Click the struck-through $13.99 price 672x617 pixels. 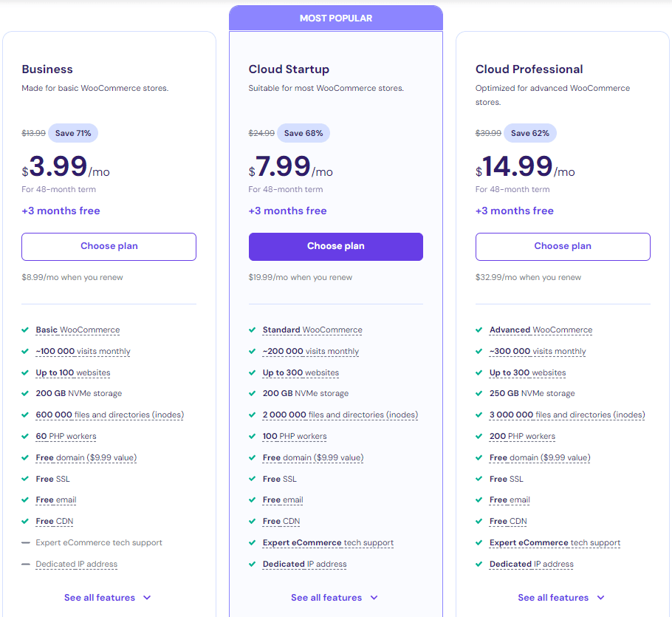click(33, 133)
